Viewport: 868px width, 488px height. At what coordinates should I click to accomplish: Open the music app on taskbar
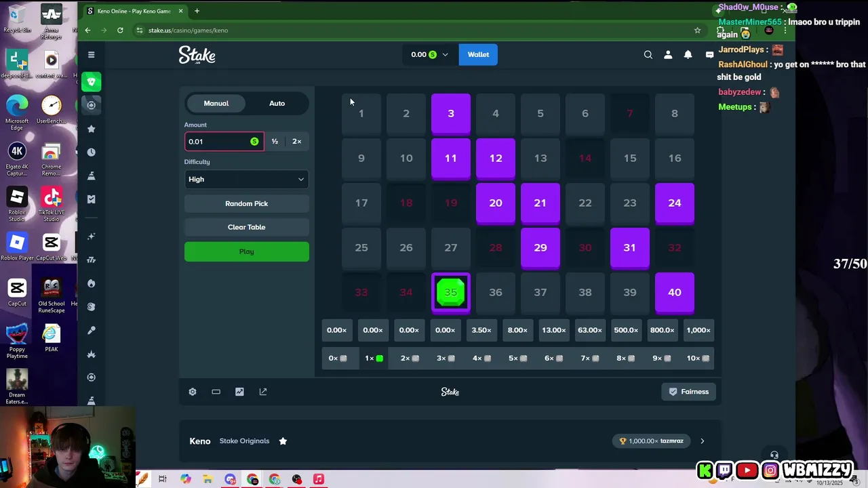pyautogui.click(x=319, y=479)
